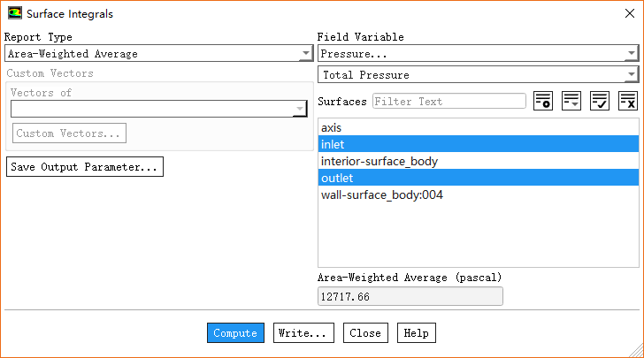Image resolution: width=644 pixels, height=358 pixels.
Task: Expand the Pressure field variable dropdown
Action: (x=478, y=54)
